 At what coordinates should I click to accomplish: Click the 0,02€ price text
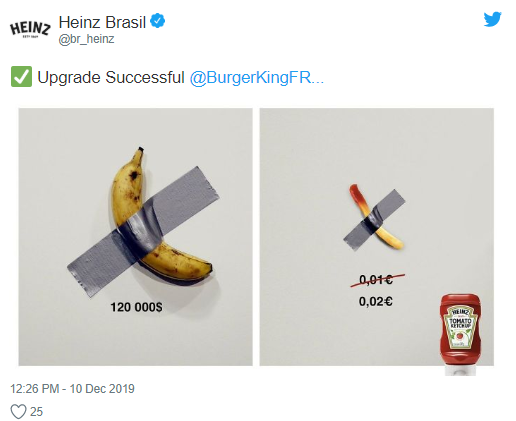[x=376, y=301]
